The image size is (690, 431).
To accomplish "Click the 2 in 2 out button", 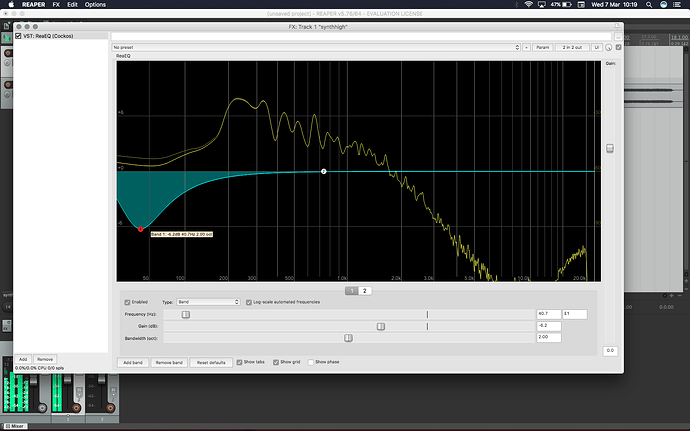I will pyautogui.click(x=572, y=47).
